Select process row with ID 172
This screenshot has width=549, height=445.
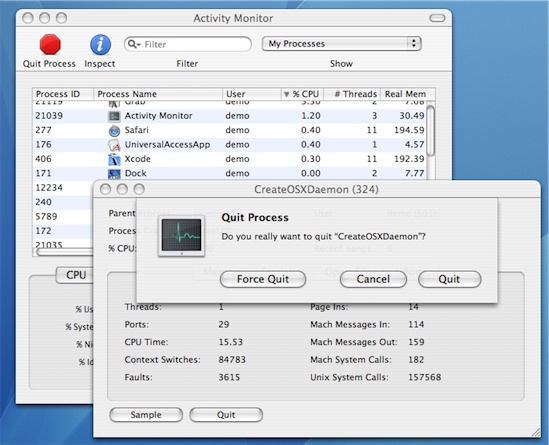point(63,231)
